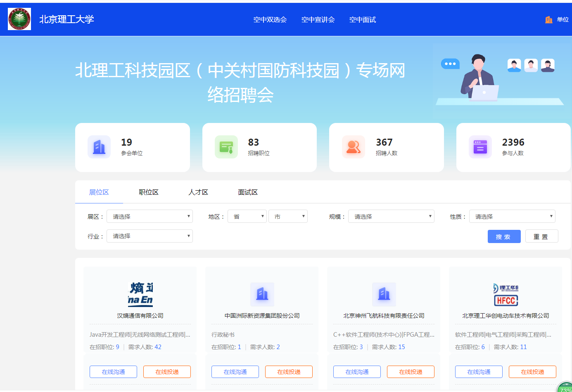The image size is (572, 392).
Task: Click the 需求人数: 42 text
Action: point(145,347)
